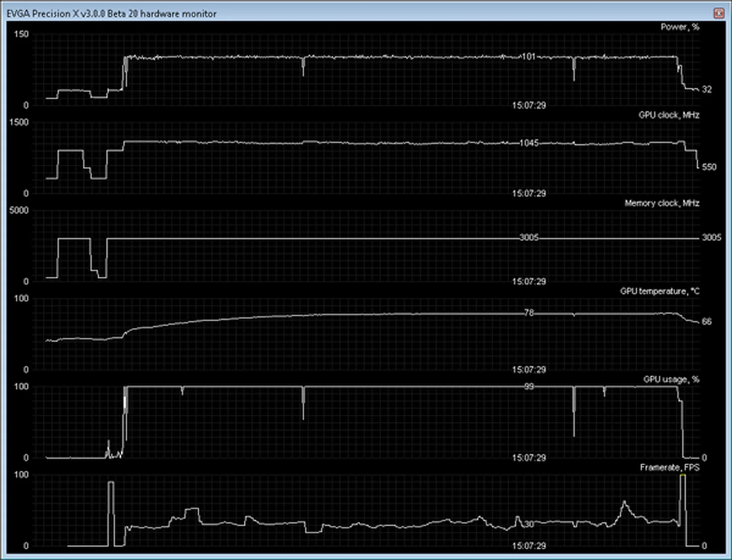The height and width of the screenshot is (560, 732).
Task: Click the "Power, %" graph label
Action: (x=680, y=27)
